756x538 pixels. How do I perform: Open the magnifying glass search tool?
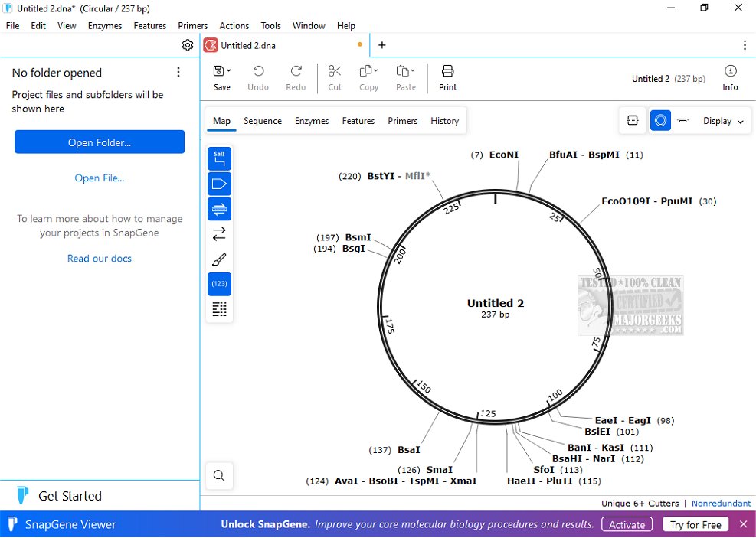[x=219, y=476]
